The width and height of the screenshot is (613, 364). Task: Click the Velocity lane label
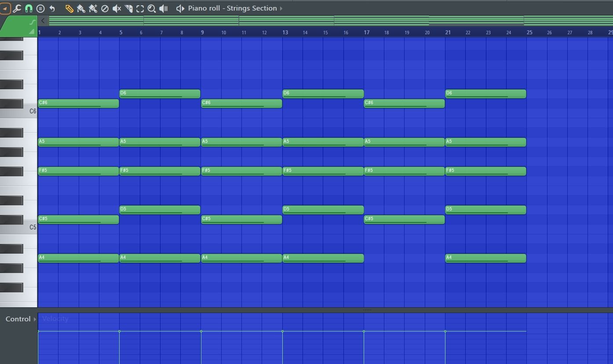[55, 319]
